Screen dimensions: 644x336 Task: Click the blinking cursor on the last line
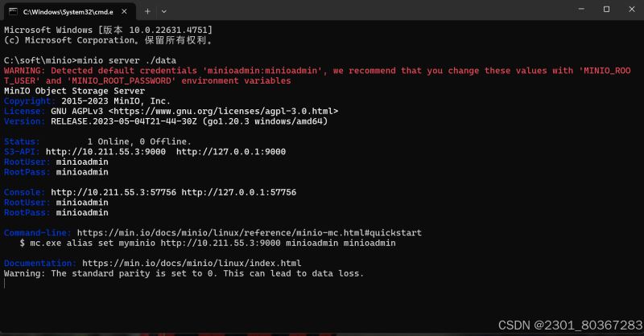(5, 284)
